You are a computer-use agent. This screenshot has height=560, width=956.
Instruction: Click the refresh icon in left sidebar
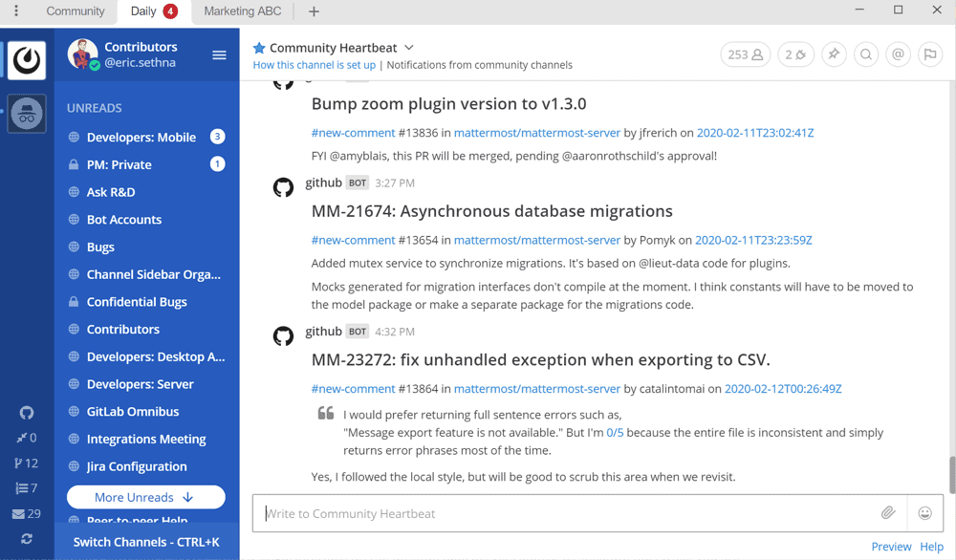pos(26,539)
